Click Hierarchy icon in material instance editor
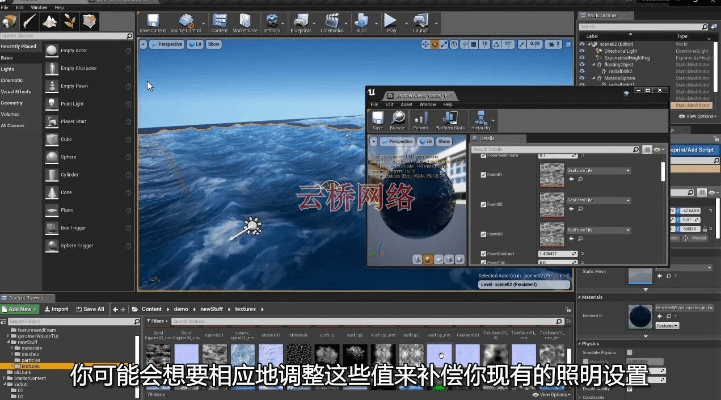Image resolution: width=721 pixels, height=400 pixels. [x=481, y=120]
